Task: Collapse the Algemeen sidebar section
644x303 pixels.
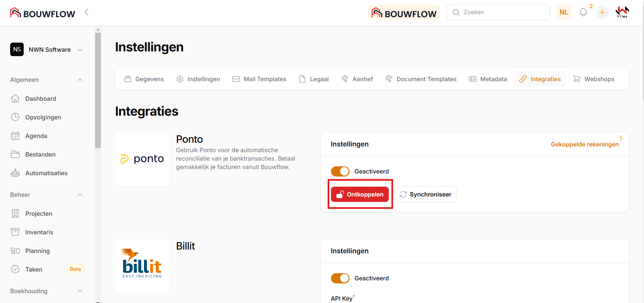Action: pos(80,80)
